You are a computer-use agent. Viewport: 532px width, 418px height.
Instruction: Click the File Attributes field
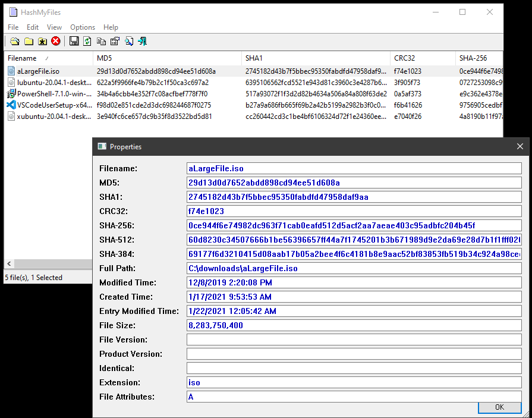pyautogui.click(x=354, y=396)
